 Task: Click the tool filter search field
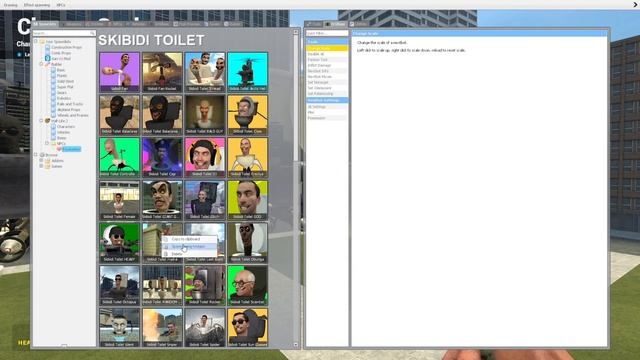pyautogui.click(x=327, y=33)
